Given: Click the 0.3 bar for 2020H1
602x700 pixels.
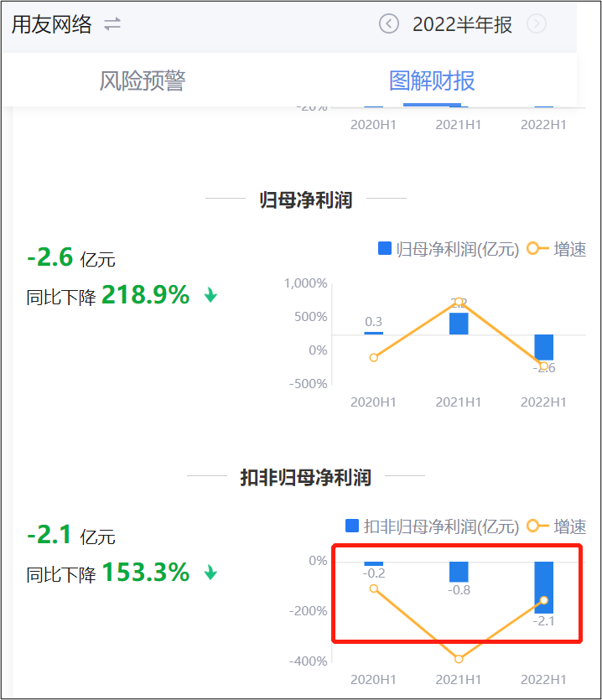Looking at the screenshot, I should coord(373,333).
